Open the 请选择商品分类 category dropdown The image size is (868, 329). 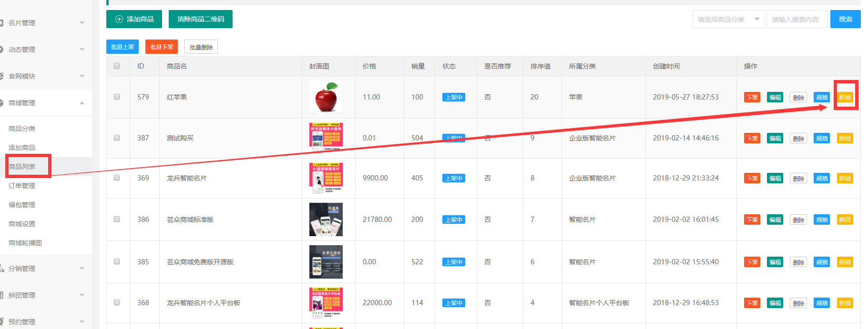tap(728, 20)
